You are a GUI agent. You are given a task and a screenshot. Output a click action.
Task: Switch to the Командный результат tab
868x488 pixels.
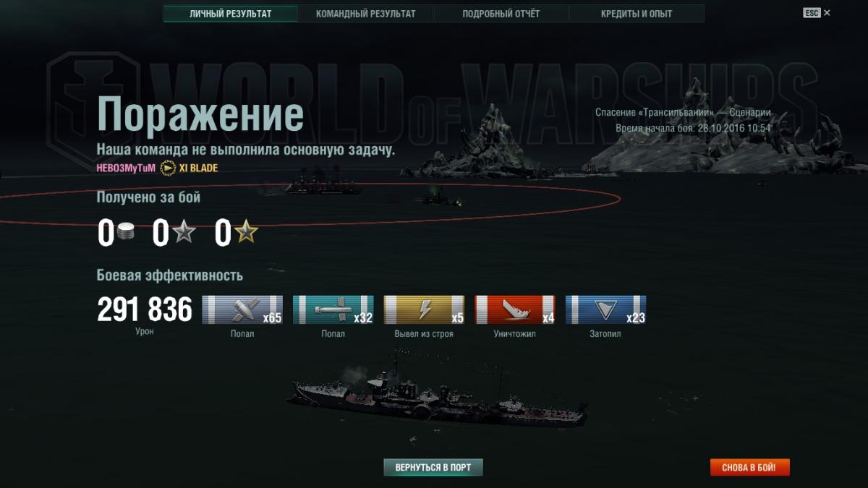pyautogui.click(x=365, y=14)
